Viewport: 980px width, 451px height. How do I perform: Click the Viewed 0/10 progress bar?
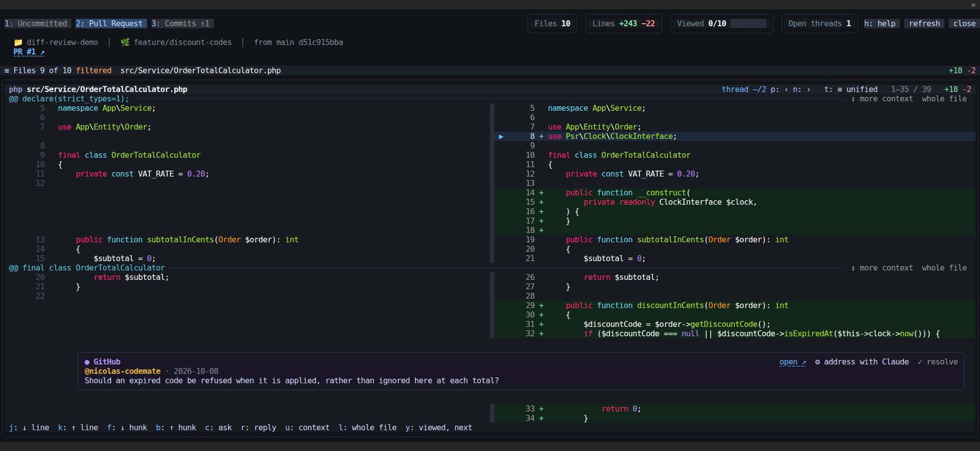(748, 23)
